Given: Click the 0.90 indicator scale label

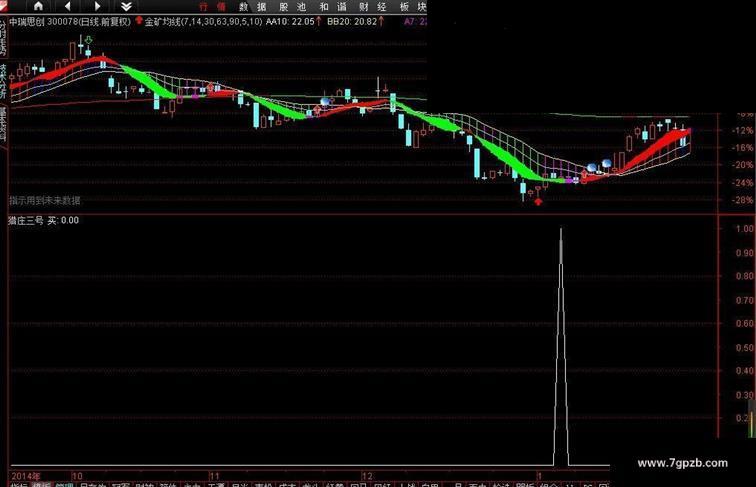Looking at the screenshot, I should pyautogui.click(x=745, y=253).
